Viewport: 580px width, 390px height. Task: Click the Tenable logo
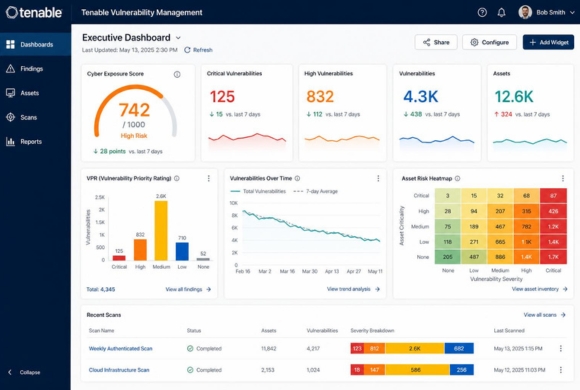click(34, 12)
